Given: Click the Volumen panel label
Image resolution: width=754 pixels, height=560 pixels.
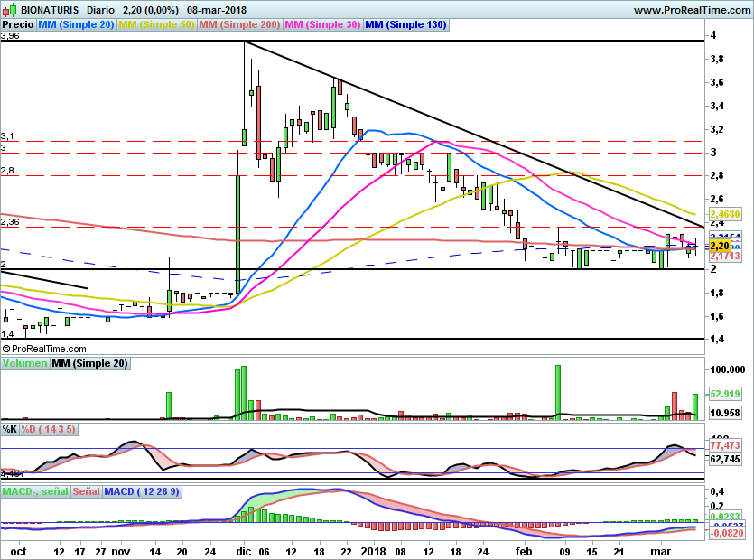Looking at the screenshot, I should coord(24,363).
